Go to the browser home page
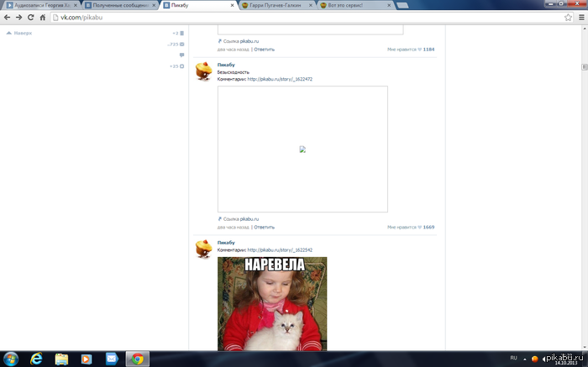Image resolution: width=588 pixels, height=367 pixels. (42, 17)
